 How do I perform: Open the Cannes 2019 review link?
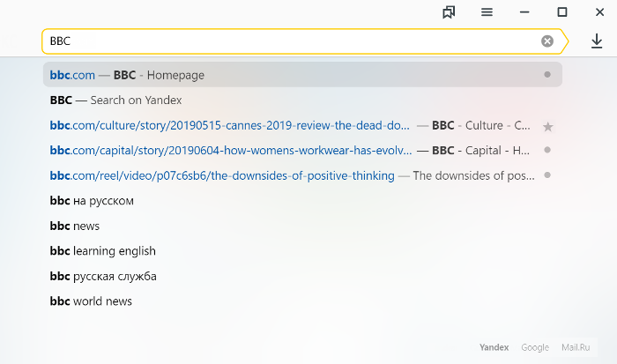(229, 125)
